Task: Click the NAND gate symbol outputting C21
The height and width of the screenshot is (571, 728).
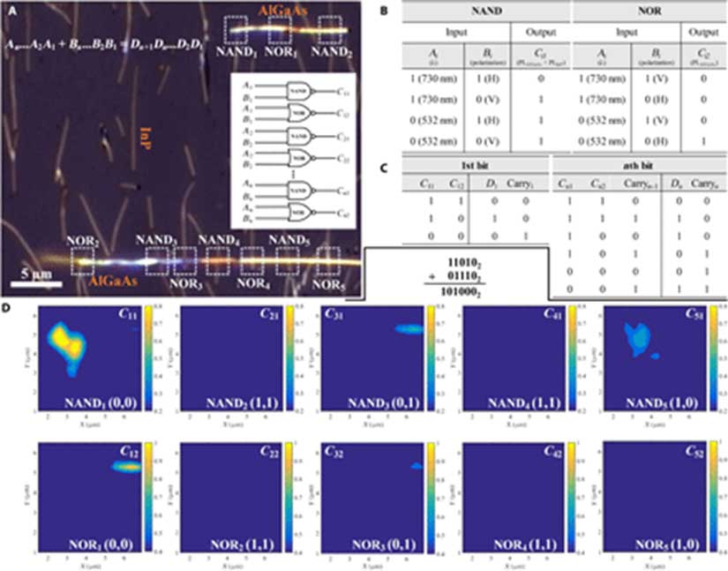Action: [x=300, y=136]
